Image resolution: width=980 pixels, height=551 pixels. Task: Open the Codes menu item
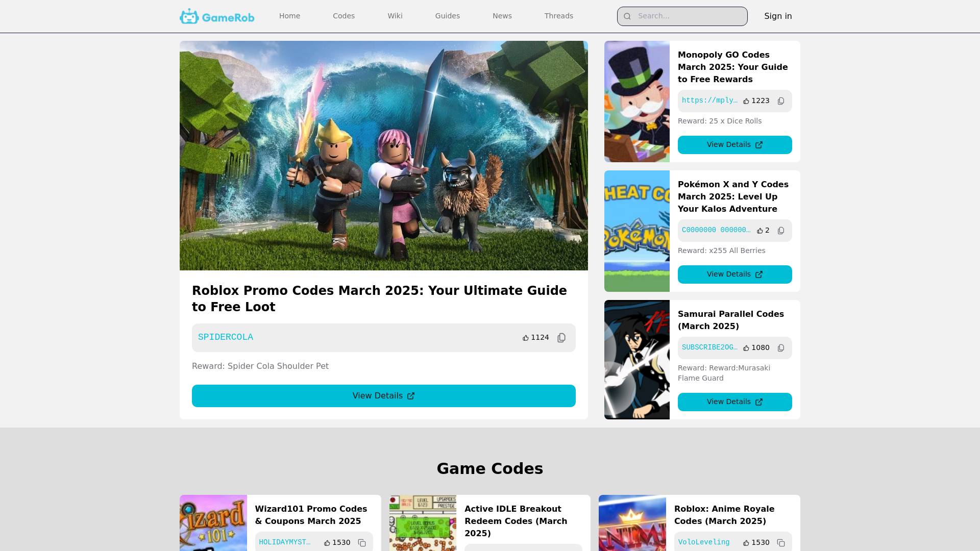tap(344, 16)
